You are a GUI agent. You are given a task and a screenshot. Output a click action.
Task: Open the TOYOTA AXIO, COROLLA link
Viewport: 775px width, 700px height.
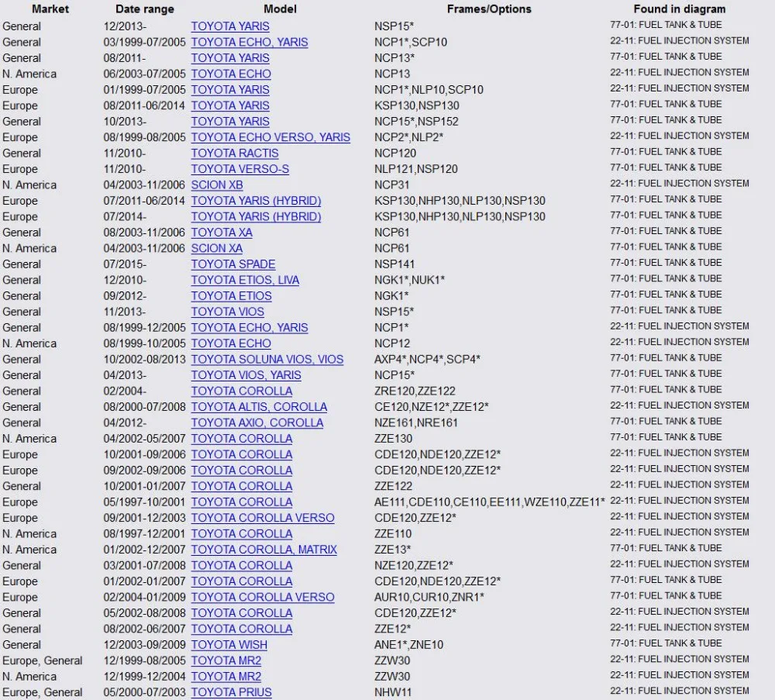pos(257,422)
